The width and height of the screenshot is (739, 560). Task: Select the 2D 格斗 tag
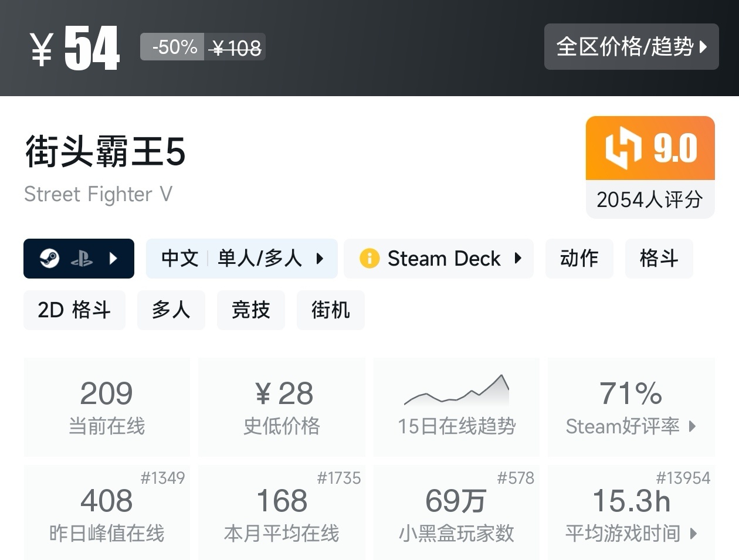tap(74, 310)
